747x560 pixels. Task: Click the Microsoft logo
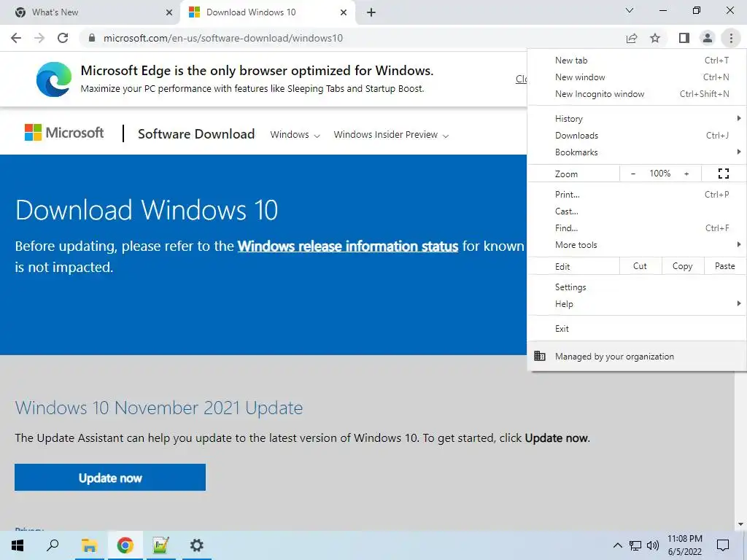(64, 133)
